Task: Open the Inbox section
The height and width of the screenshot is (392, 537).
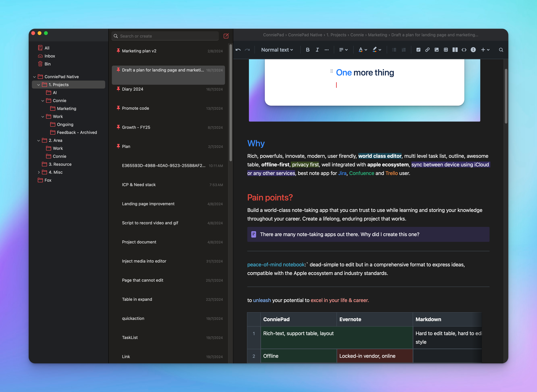Action: [50, 56]
